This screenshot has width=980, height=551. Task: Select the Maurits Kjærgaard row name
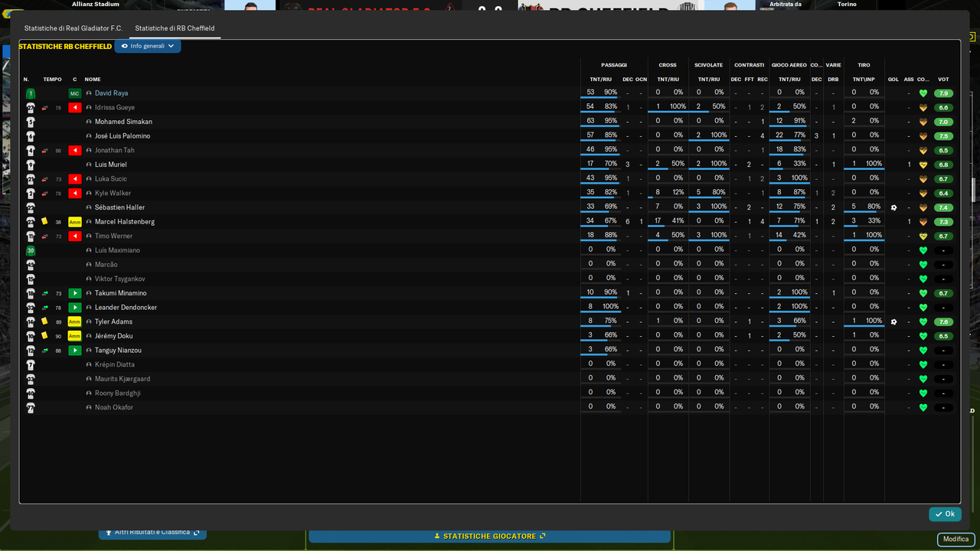[122, 379]
